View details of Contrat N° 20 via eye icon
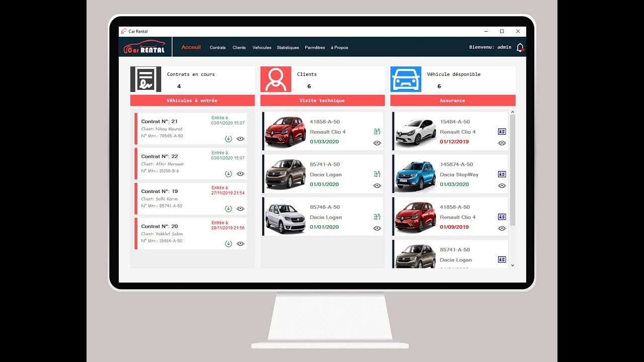Screen dimensions: 644x362 tap(240, 244)
